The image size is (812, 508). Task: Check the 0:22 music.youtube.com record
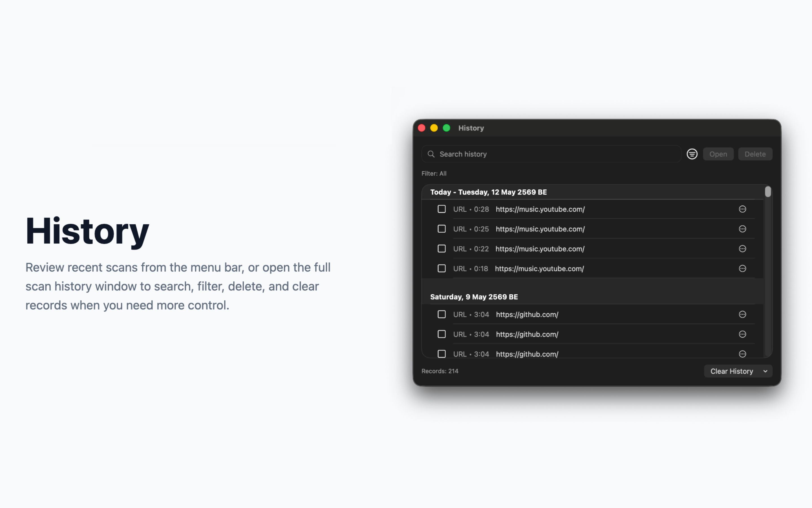coord(442,249)
